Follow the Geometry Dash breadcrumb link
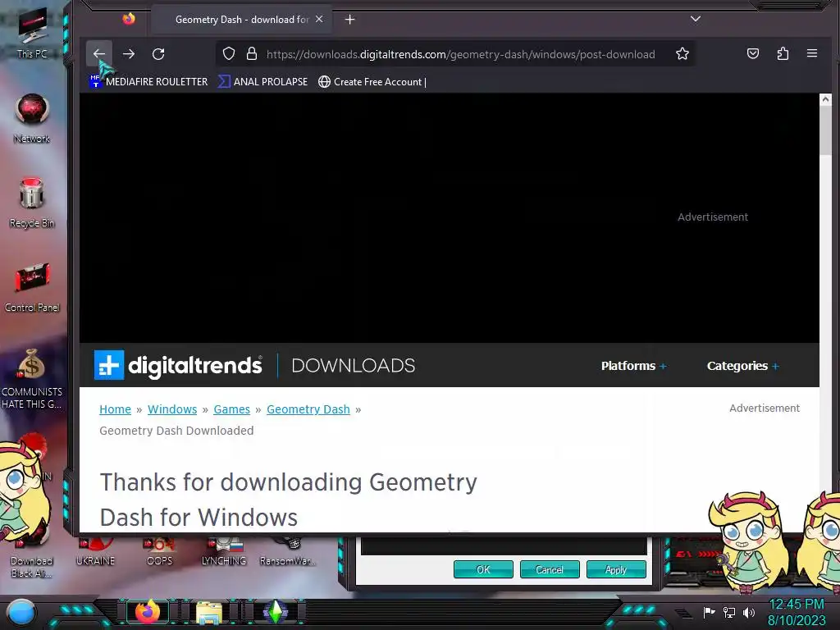 (308, 409)
